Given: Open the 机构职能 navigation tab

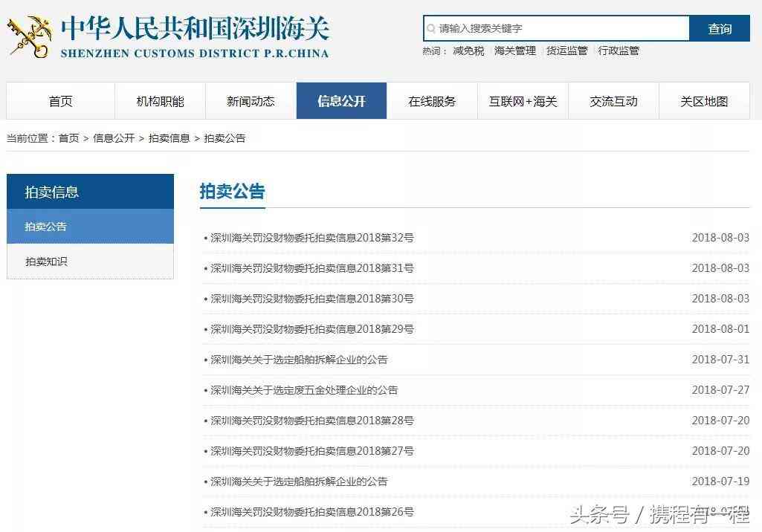Looking at the screenshot, I should pyautogui.click(x=160, y=101).
